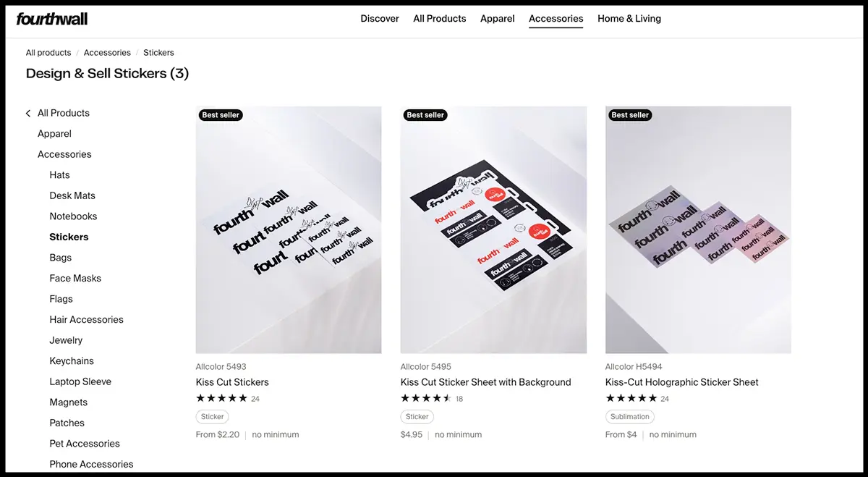The image size is (868, 477).
Task: Click the All products breadcrumb link
Action: coord(48,53)
